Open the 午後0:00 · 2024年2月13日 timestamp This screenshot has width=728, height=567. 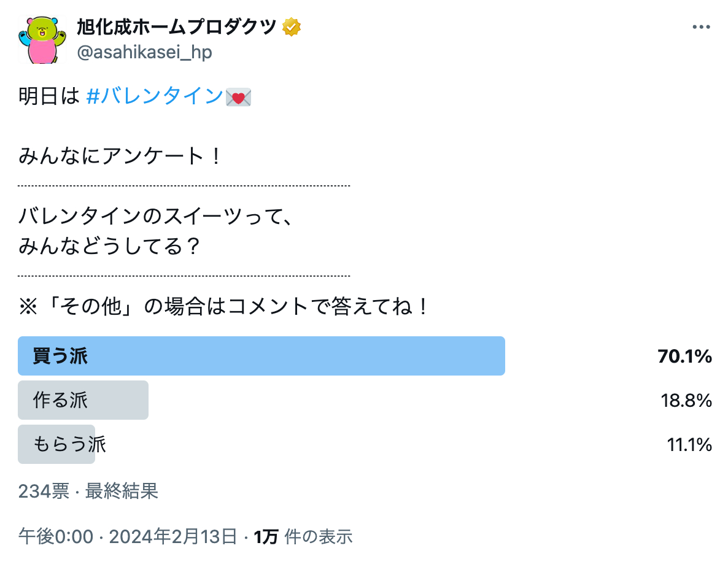coord(127,537)
